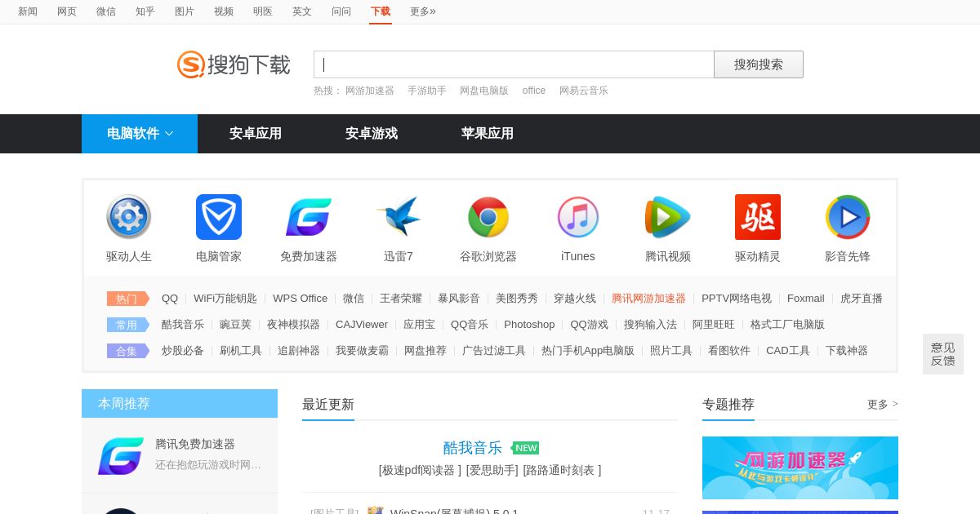The height and width of the screenshot is (514, 980).
Task: Open 英文 in the top bar
Action: pos(302,11)
